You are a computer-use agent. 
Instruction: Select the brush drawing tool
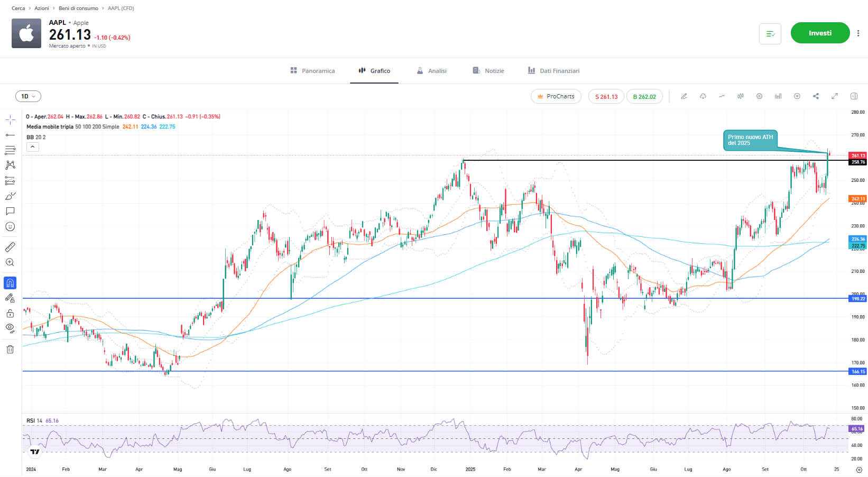[x=10, y=196]
